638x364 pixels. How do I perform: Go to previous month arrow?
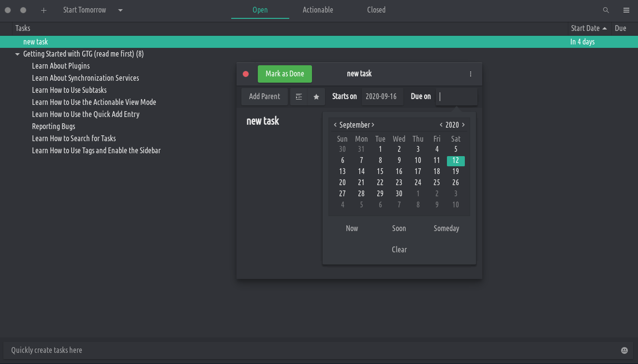[335, 125]
